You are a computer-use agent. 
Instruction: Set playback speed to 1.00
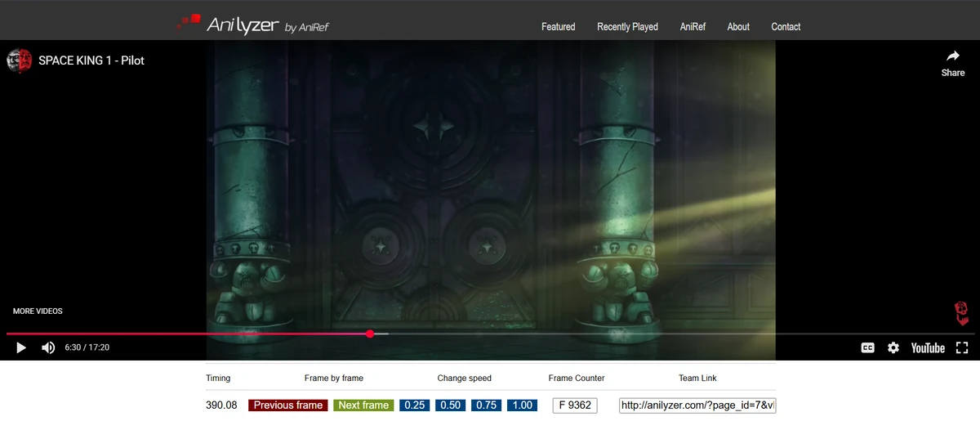(523, 405)
